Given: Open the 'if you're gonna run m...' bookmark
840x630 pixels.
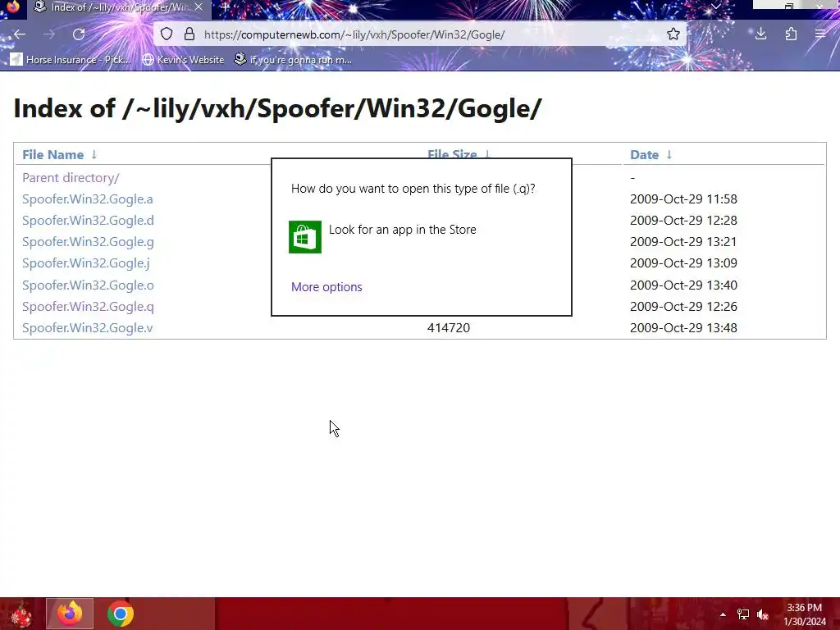Looking at the screenshot, I should click(293, 59).
